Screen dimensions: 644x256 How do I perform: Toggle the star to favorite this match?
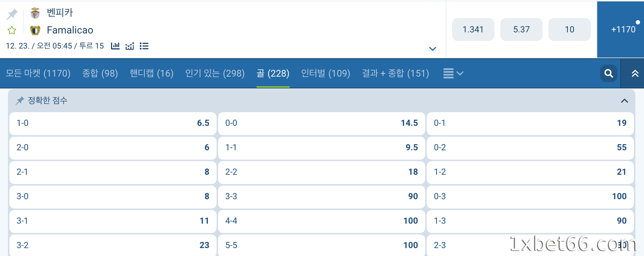point(12,30)
